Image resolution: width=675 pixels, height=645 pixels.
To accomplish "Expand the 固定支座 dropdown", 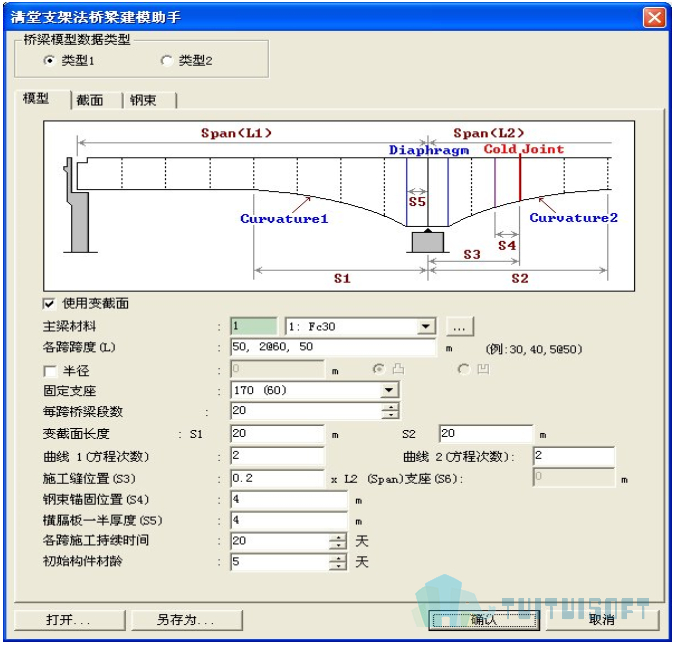I will 389,390.
